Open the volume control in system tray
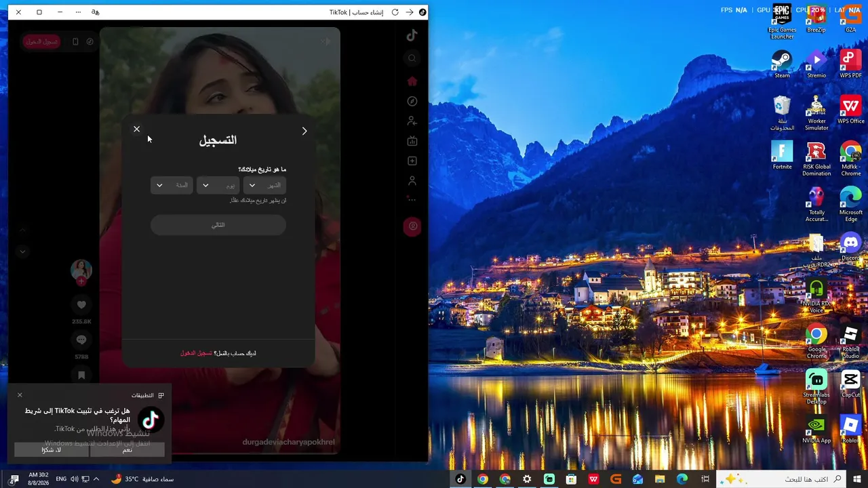The image size is (868, 488). point(76,479)
